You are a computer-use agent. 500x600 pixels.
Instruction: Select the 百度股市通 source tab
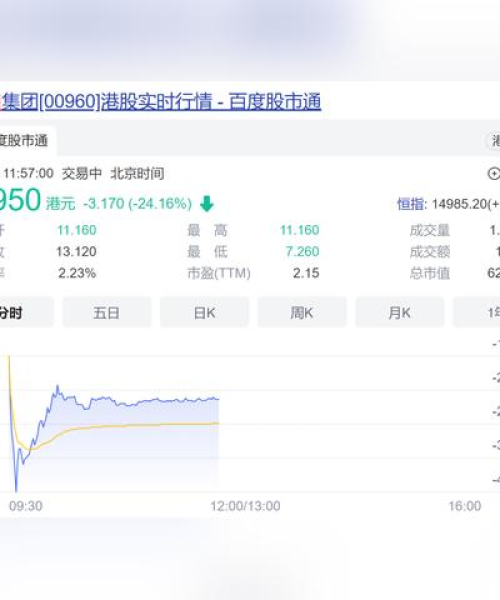click(x=26, y=140)
